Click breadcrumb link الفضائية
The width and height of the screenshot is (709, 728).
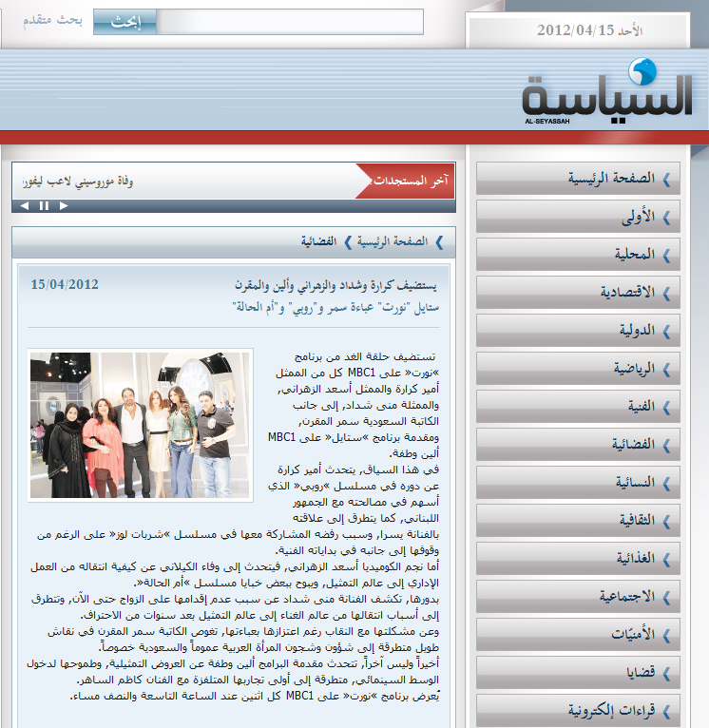pyautogui.click(x=318, y=241)
